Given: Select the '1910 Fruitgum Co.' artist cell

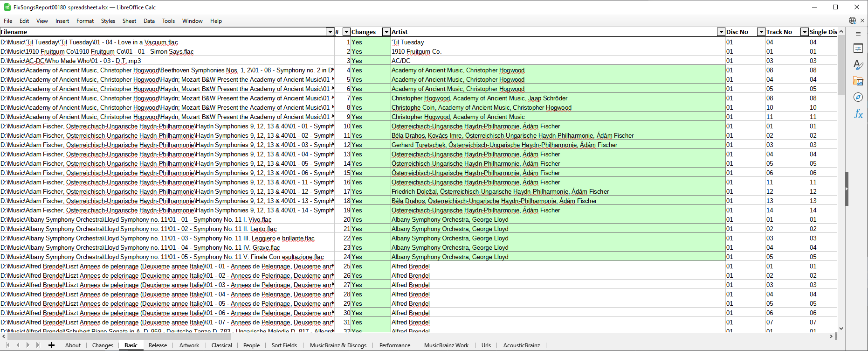Looking at the screenshot, I should point(558,51).
